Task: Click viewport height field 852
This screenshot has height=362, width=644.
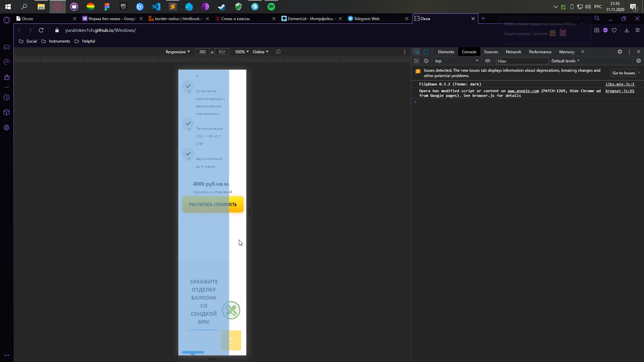Action: [x=222, y=52]
